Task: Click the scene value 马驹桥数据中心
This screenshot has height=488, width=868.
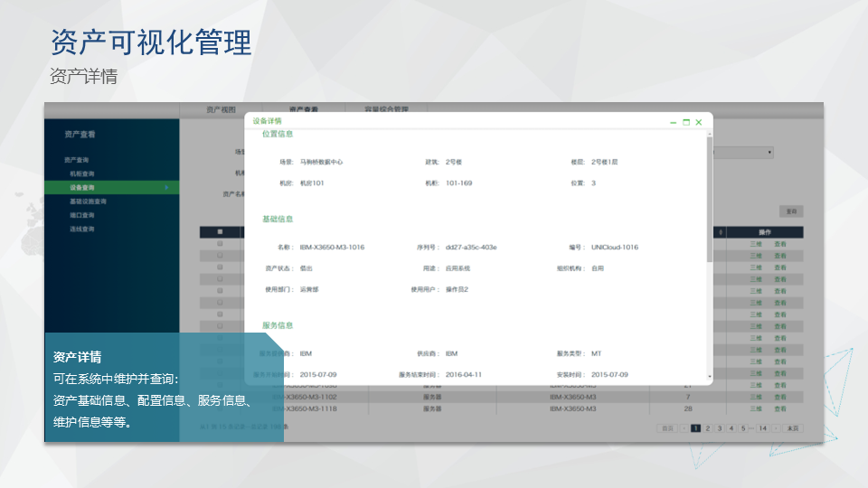Action: click(x=321, y=162)
